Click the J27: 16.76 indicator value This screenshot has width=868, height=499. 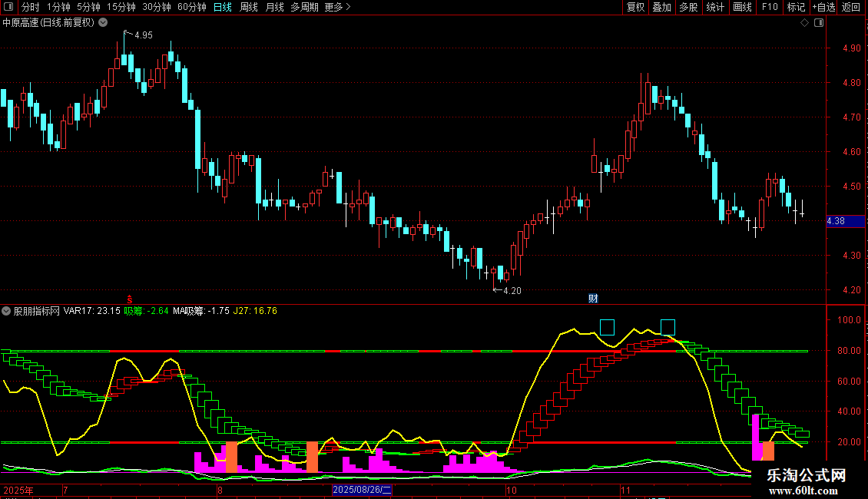(255, 311)
